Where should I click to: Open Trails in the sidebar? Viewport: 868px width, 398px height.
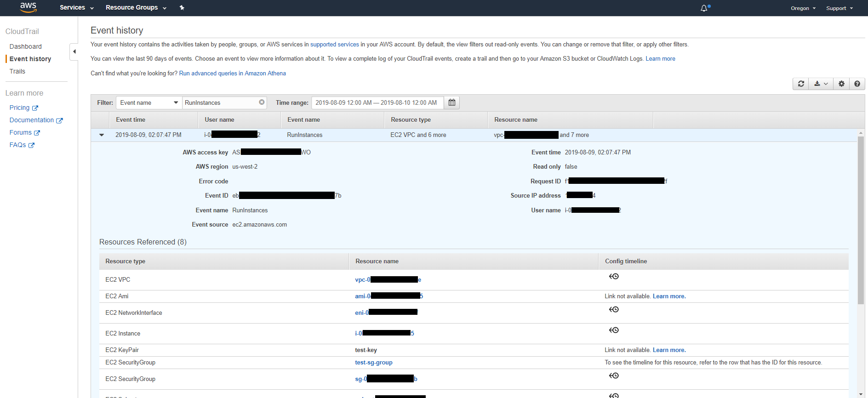coord(17,71)
